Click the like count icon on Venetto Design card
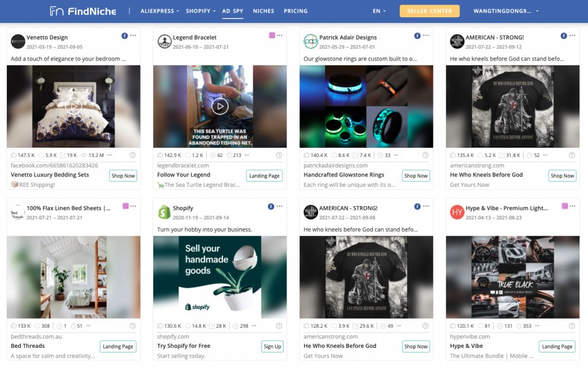Viewport: 588px width, 368px height. pos(14,155)
